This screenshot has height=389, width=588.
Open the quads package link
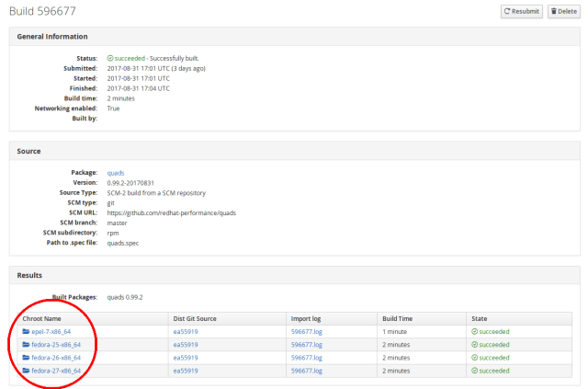pyautogui.click(x=116, y=172)
